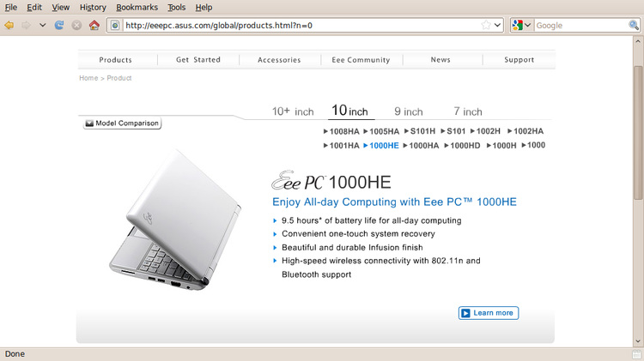Click the Learn more button
Image resolution: width=644 pixels, height=361 pixels.
click(x=489, y=313)
